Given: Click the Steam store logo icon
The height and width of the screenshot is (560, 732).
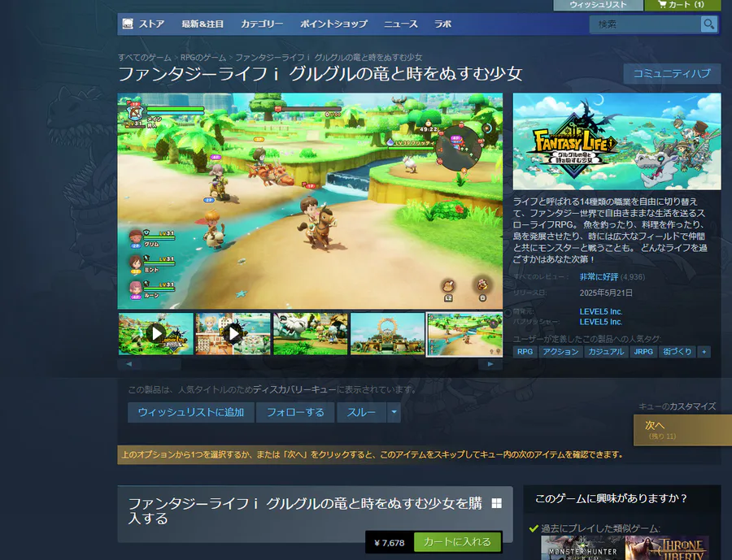Looking at the screenshot, I should click(x=128, y=24).
